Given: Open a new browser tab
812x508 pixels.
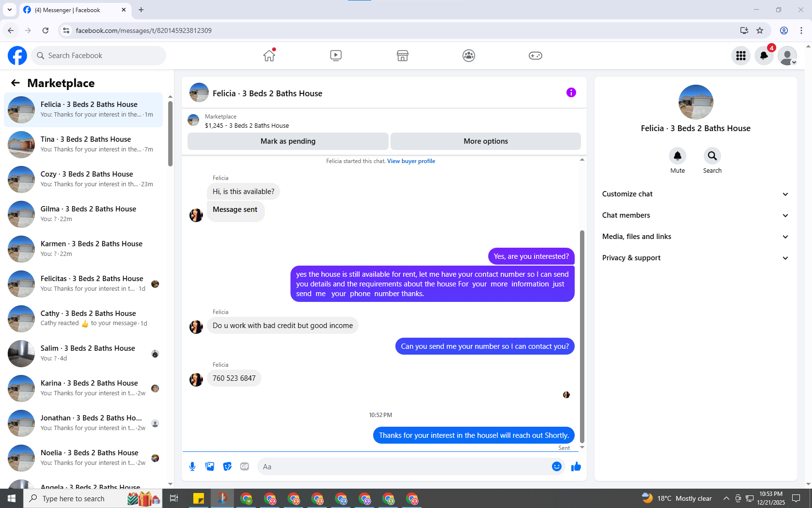Looking at the screenshot, I should point(141,10).
